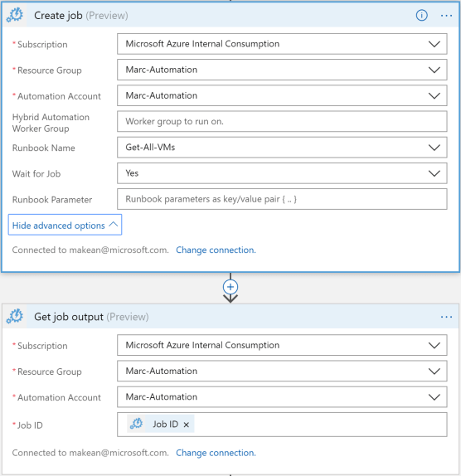Focus the Runbook Parameter input field
Image resolution: width=461 pixels, height=476 pixels.
coord(282,199)
